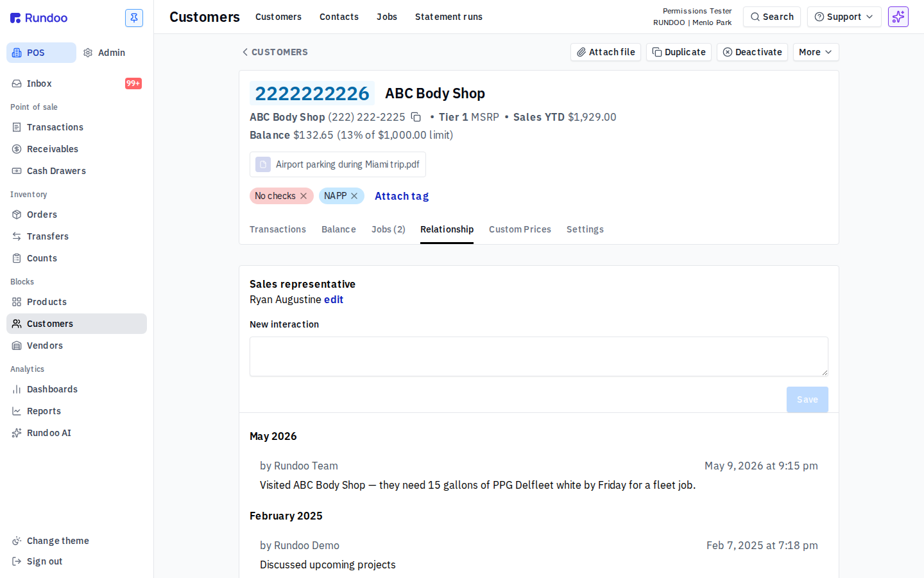Image resolution: width=924 pixels, height=578 pixels.
Task: Expand the More dropdown
Action: [x=816, y=52]
